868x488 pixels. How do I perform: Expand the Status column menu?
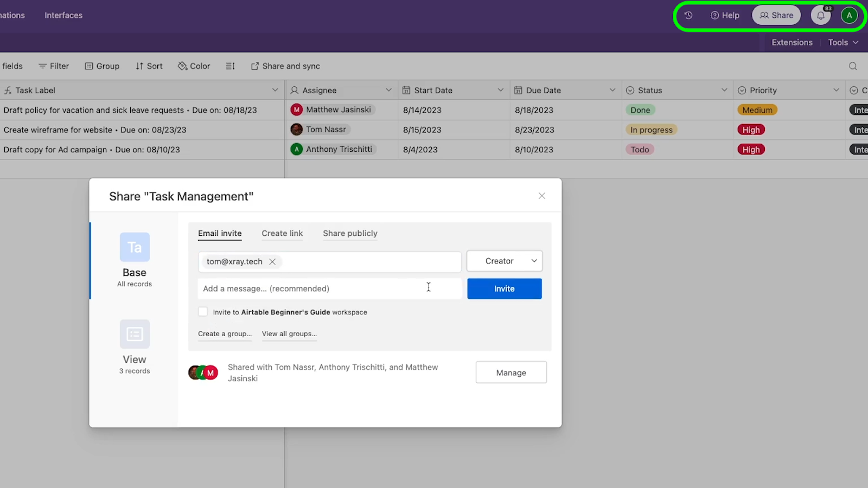(x=724, y=90)
